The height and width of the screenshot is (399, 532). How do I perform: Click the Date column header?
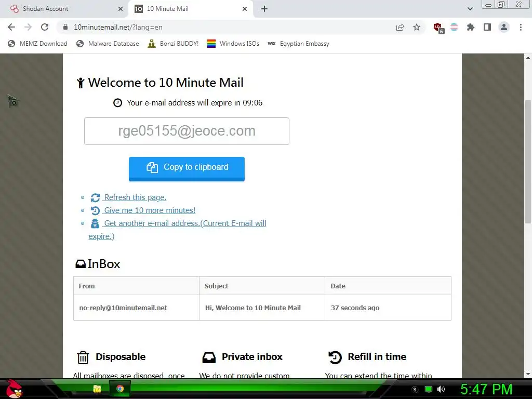click(388, 286)
